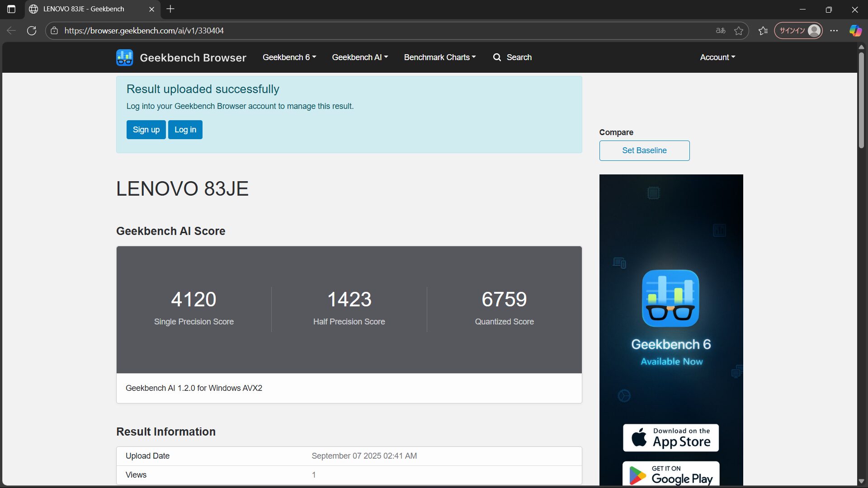Image resolution: width=868 pixels, height=488 pixels.
Task: Click the profile sign-in button
Action: (x=798, y=31)
